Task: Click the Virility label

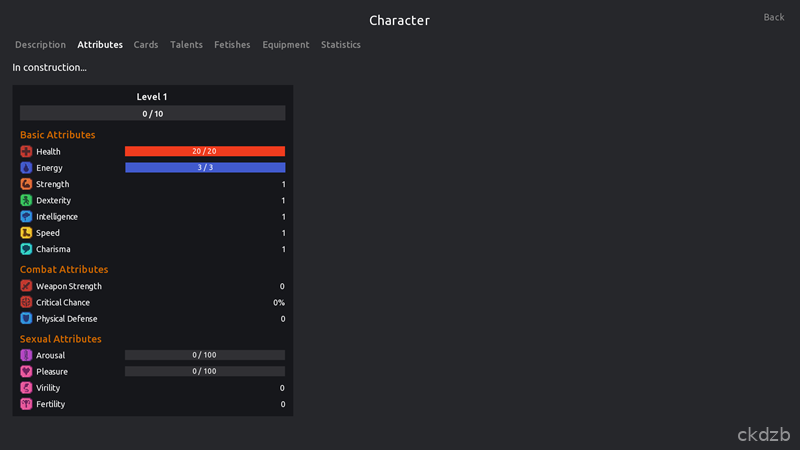Action: (48, 388)
